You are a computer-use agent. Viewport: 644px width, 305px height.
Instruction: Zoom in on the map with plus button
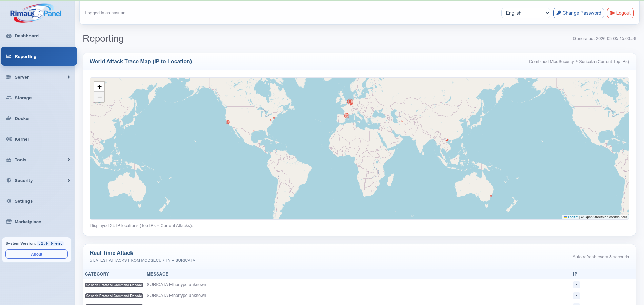coord(99,87)
